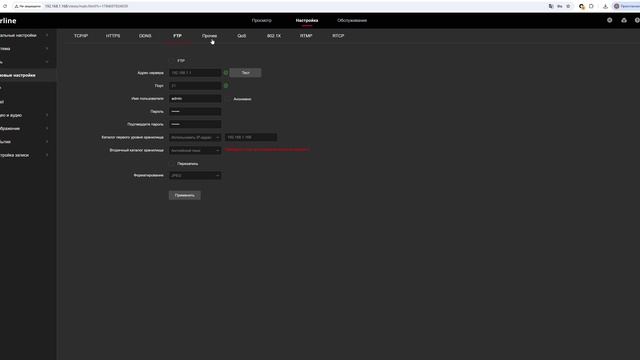Expand the Система sidebar chevron
The image size is (640, 360).
point(47,49)
